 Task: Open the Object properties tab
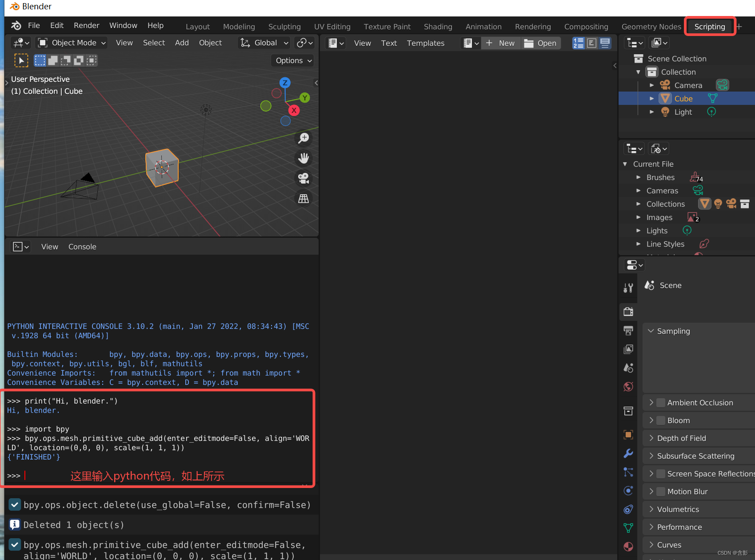click(628, 435)
